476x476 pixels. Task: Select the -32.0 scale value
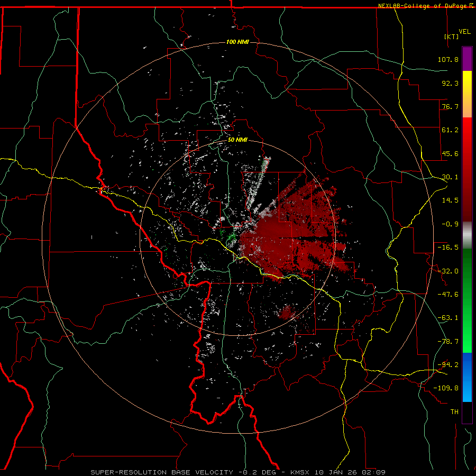448,271
